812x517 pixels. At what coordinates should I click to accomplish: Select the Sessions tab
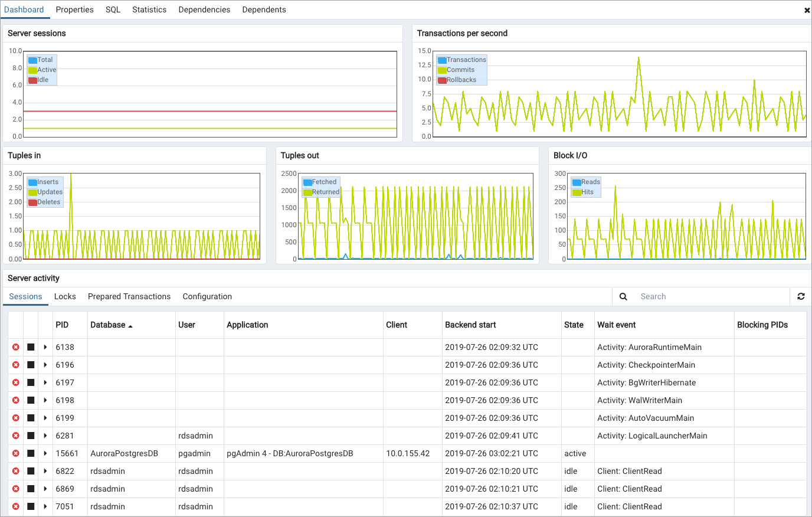[25, 296]
